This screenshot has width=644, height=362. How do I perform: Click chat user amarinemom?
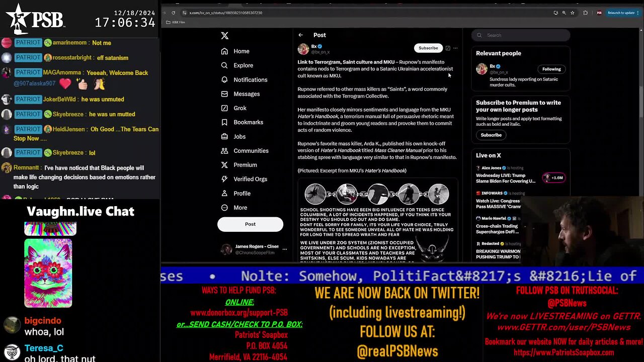click(x=69, y=43)
